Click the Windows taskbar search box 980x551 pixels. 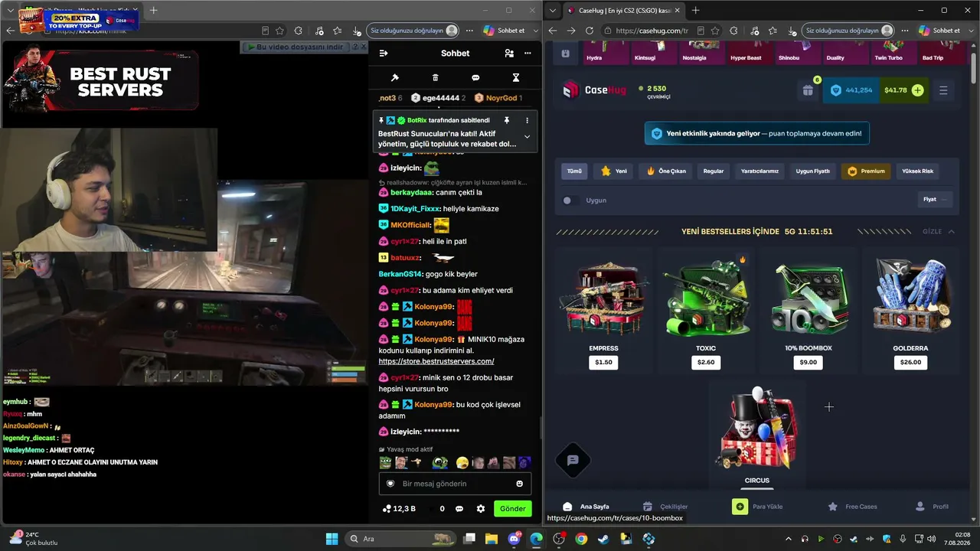pyautogui.click(x=400, y=539)
